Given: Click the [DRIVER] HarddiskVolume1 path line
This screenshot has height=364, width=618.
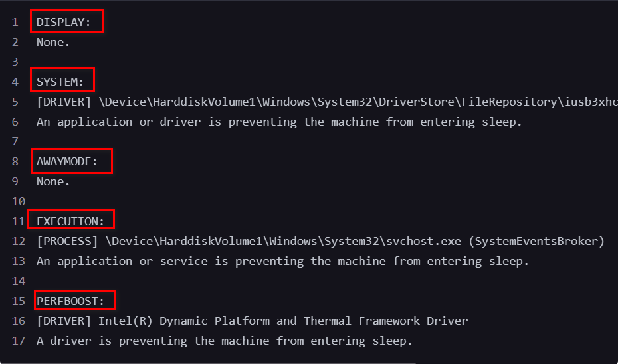Looking at the screenshot, I should (x=327, y=102).
